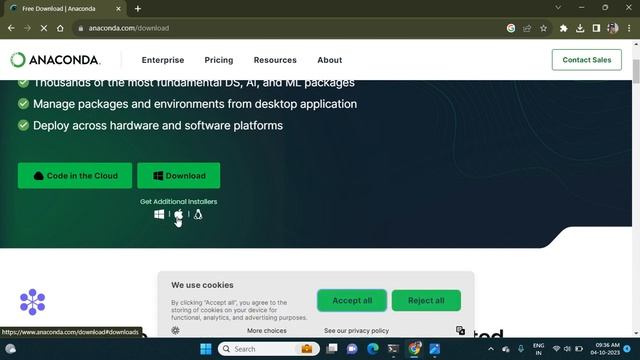This screenshot has height=360, width=640.
Task: Click the page vertical scrollbar thumb
Action: tap(636, 71)
